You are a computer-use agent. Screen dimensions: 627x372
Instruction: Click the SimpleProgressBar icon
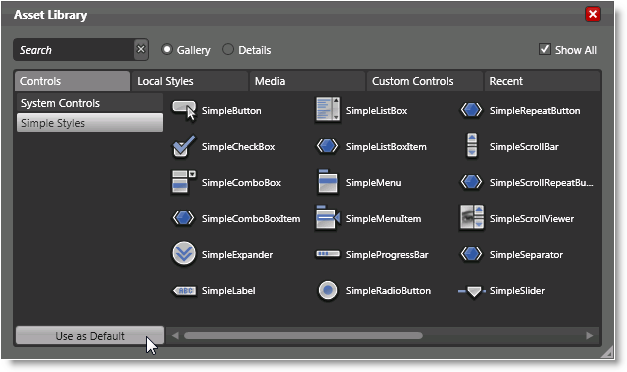click(328, 254)
